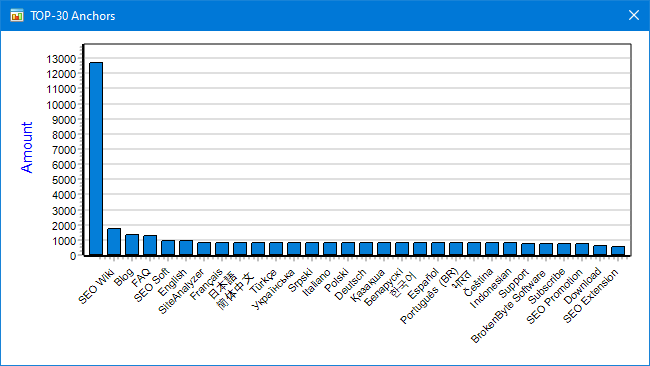Click the 7000 value on Amount axis
Viewport: 650px width, 366px height.
pos(64,150)
